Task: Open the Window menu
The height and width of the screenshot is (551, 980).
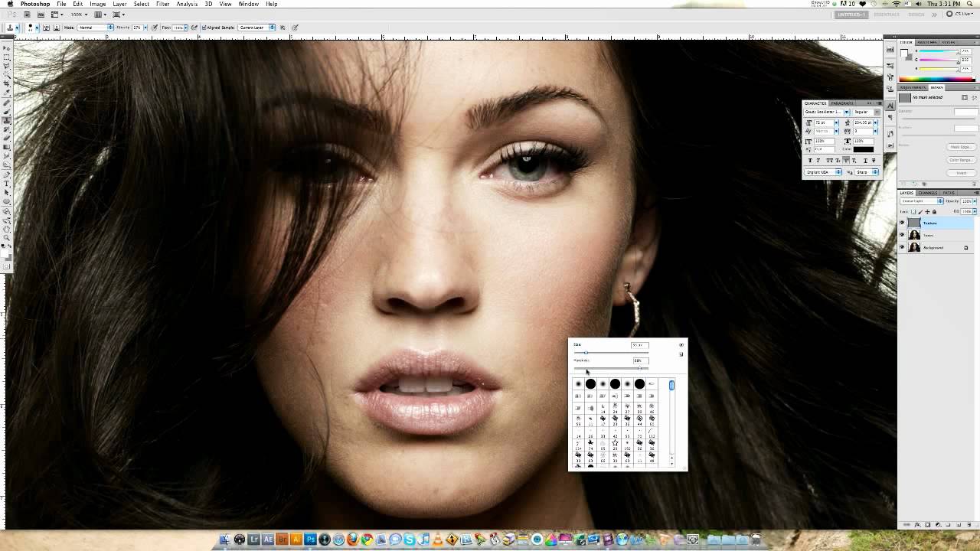Action: click(248, 4)
